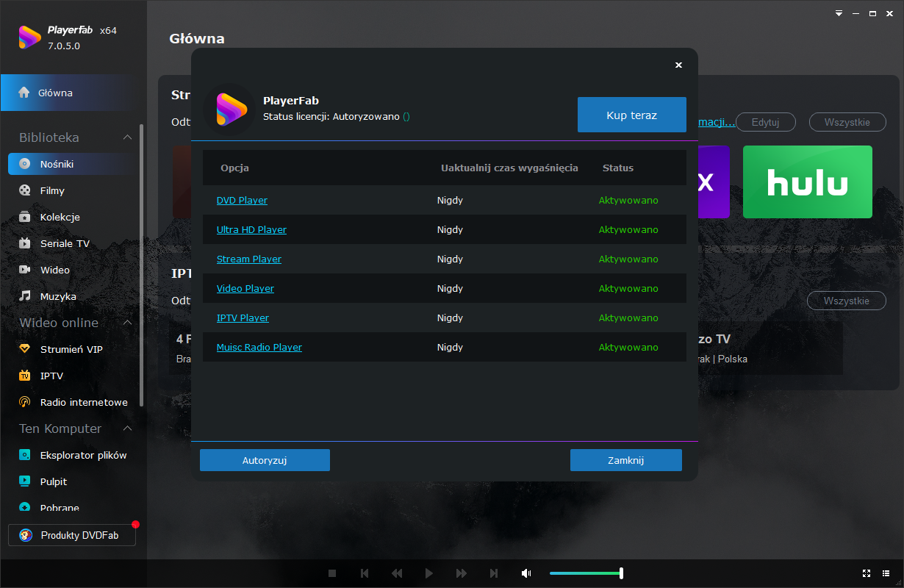The width and height of the screenshot is (904, 588).
Task: Adjust the volume slider
Action: [x=586, y=573]
